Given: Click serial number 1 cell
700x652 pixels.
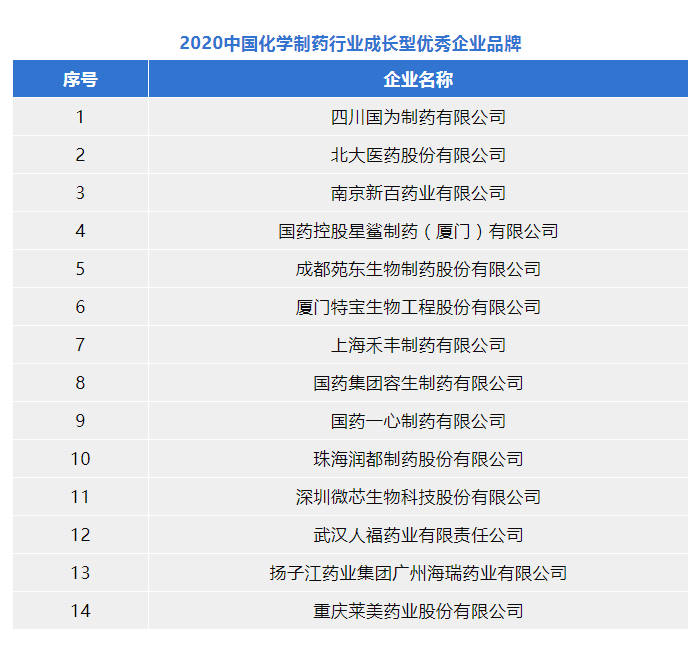Looking at the screenshot, I should 80,117.
